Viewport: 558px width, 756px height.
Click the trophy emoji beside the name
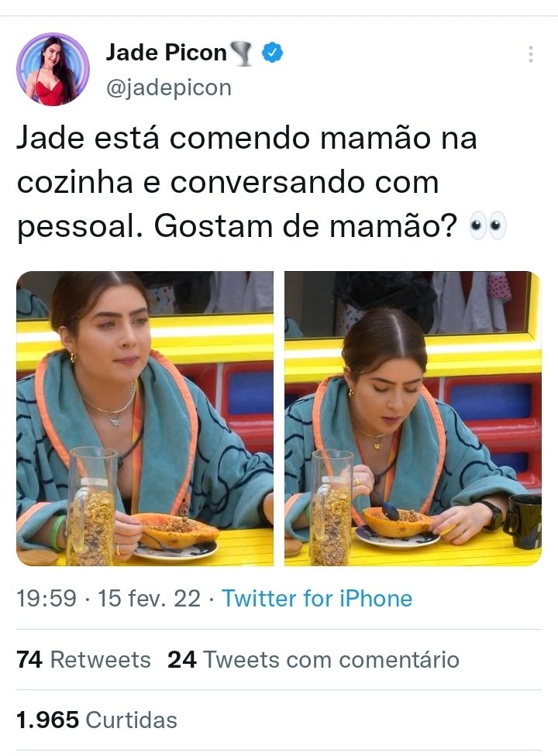242,53
